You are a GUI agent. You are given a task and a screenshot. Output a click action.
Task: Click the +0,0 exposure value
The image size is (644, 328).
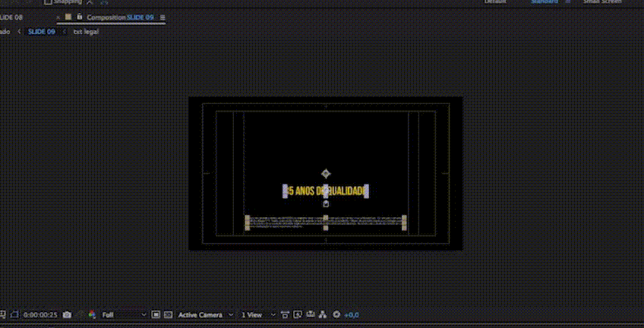352,314
